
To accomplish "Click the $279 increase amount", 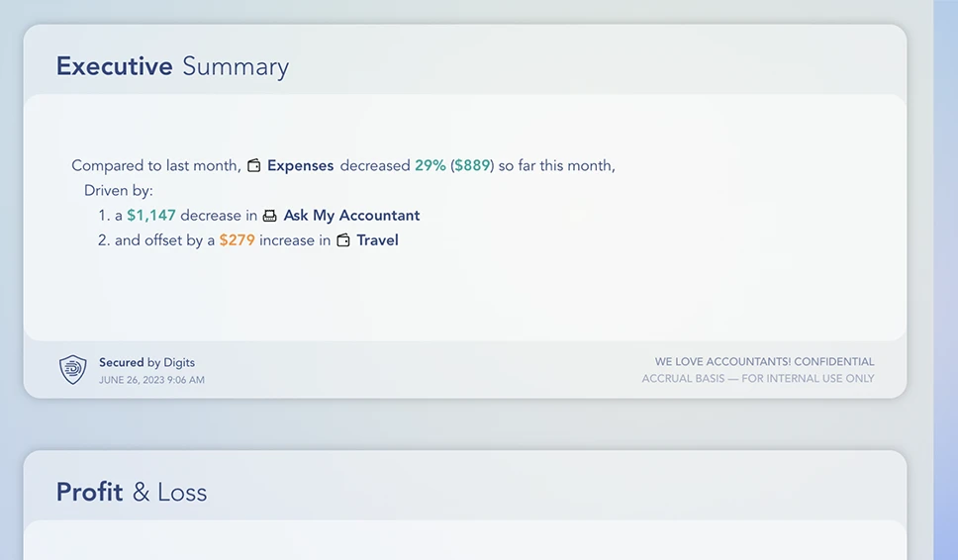I will pyautogui.click(x=238, y=240).
